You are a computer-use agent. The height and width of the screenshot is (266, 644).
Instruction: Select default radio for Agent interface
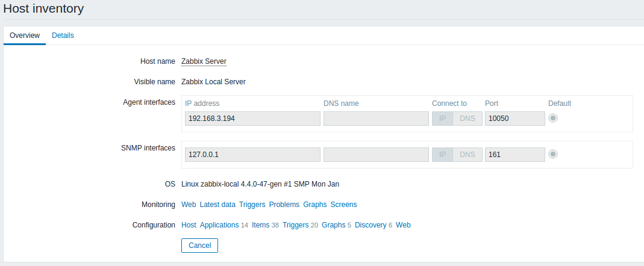553,118
